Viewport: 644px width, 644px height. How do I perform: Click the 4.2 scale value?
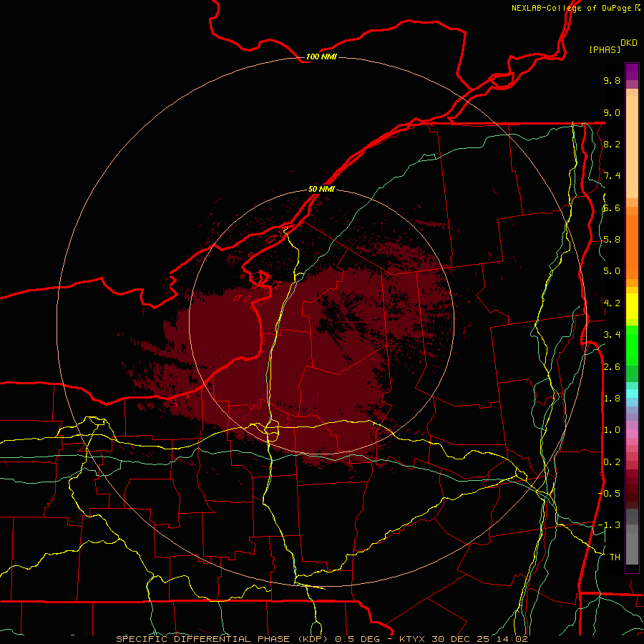coord(612,303)
